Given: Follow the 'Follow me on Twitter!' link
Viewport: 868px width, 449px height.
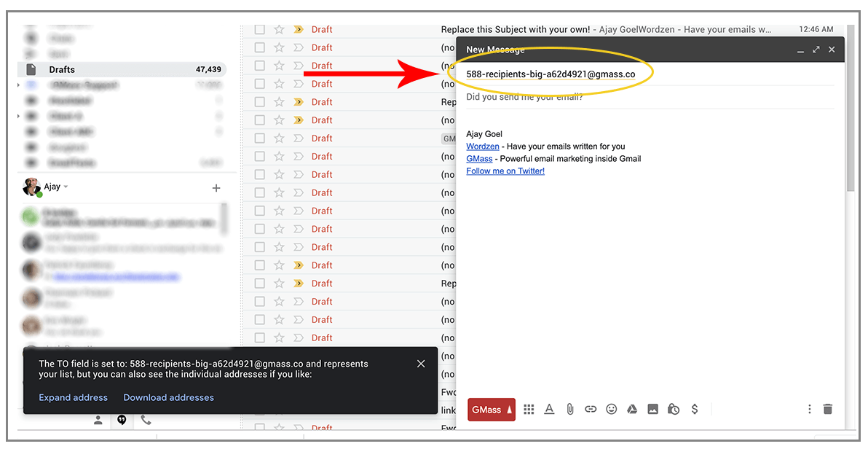Looking at the screenshot, I should click(505, 171).
